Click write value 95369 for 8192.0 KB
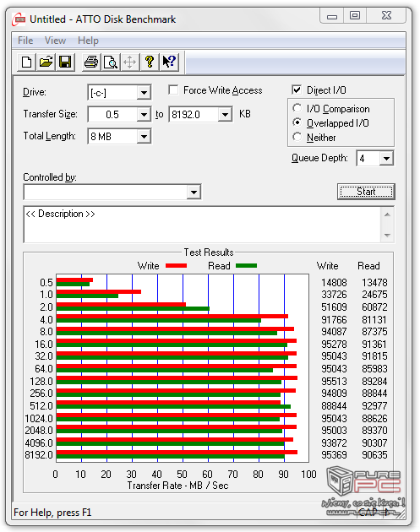This screenshot has height=532, width=420. pyautogui.click(x=334, y=454)
